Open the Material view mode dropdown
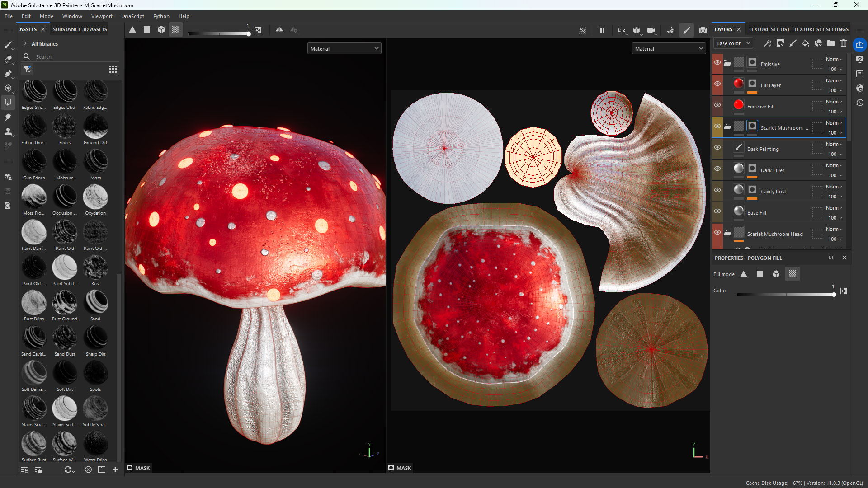Viewport: 868px width, 488px height. click(344, 48)
